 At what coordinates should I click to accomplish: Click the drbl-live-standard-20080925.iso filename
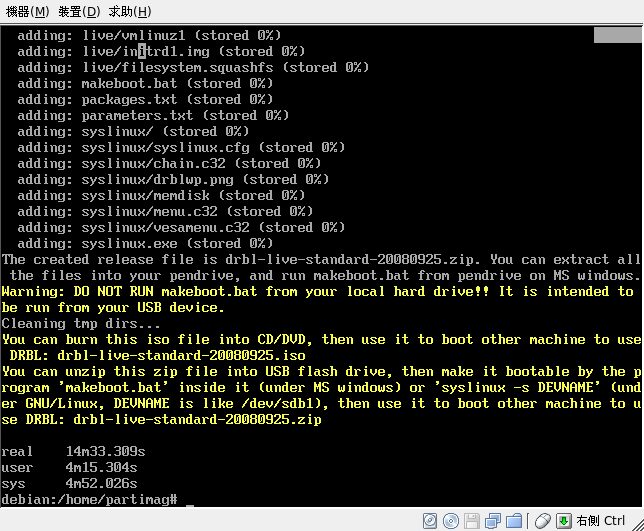coord(181,355)
